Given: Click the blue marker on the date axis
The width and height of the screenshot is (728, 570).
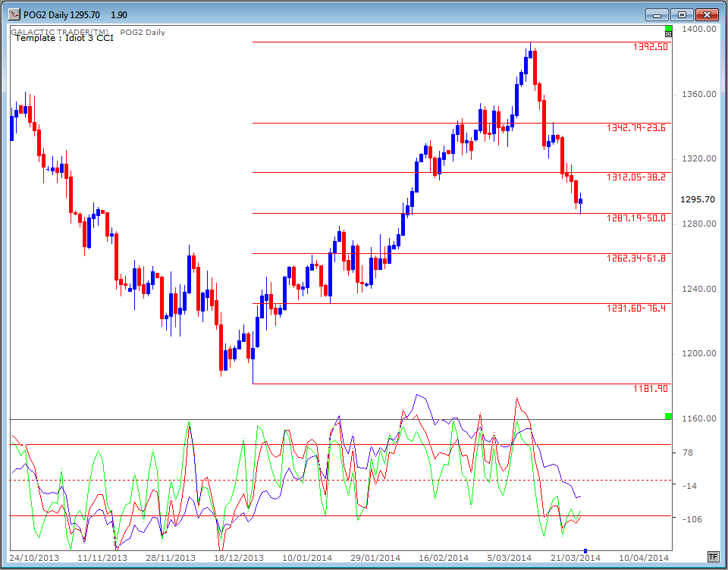Looking at the screenshot, I should 585,551.
